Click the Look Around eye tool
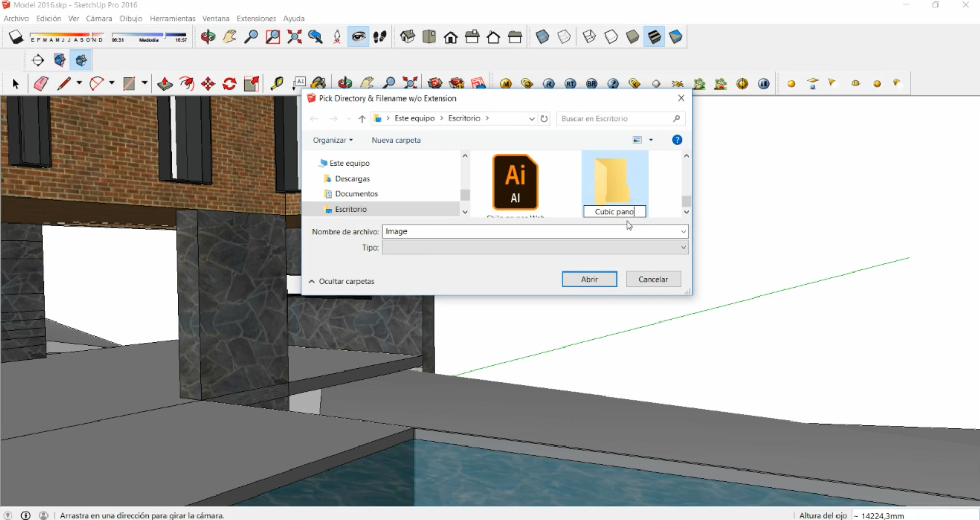This screenshot has width=980, height=520. (358, 37)
